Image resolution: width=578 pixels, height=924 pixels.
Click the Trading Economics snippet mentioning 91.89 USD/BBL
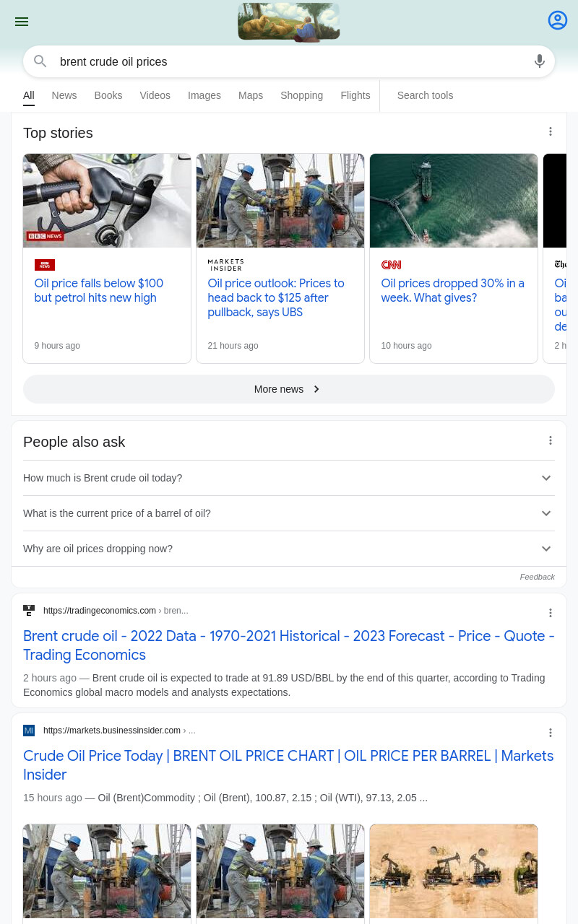pos(284,685)
